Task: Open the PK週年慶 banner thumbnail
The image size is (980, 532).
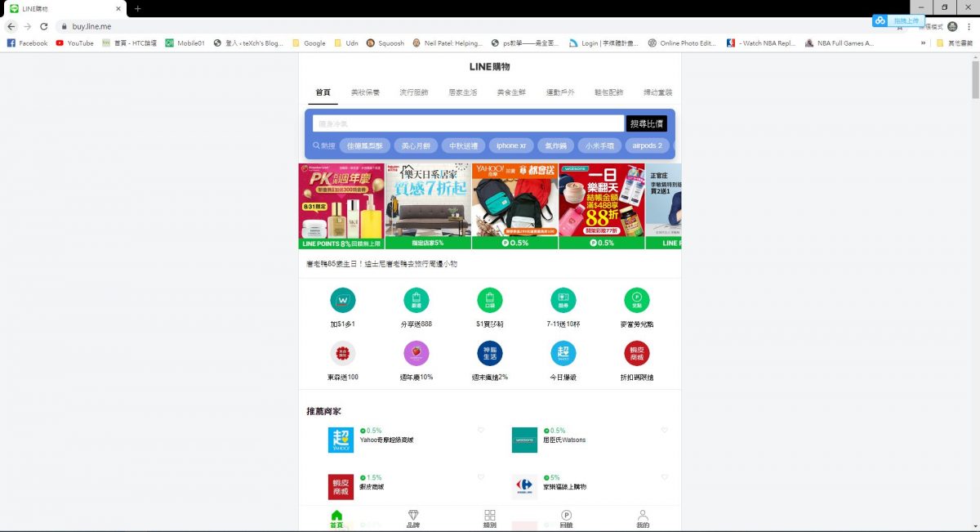Action: (341, 206)
